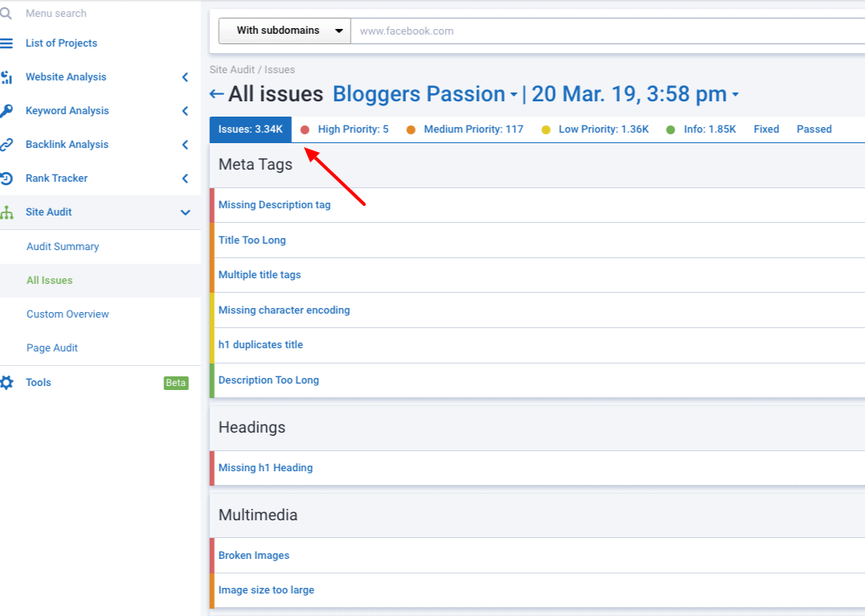Open the Title Too Long issue
The image size is (865, 616).
252,240
